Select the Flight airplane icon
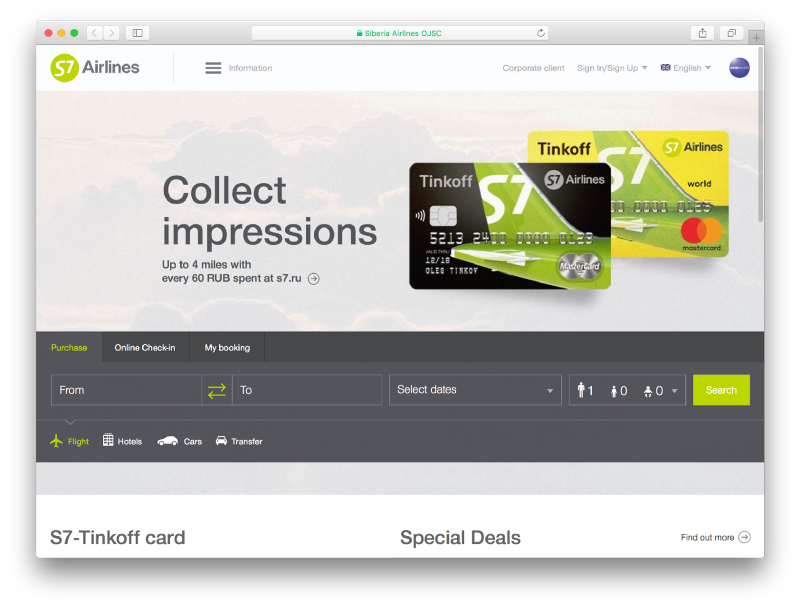Image resolution: width=800 pixels, height=609 pixels. 56,441
